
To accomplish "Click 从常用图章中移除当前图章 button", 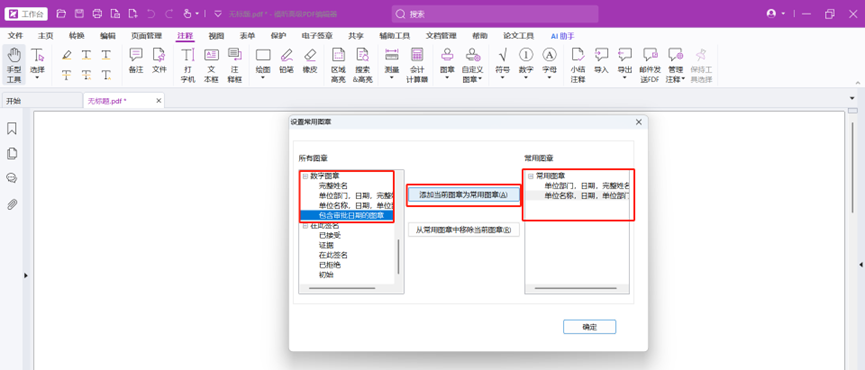I will pyautogui.click(x=463, y=230).
